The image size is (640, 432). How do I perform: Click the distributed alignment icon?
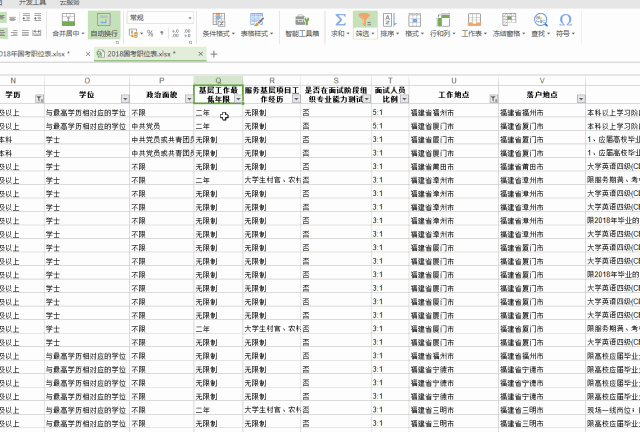tap(37, 33)
